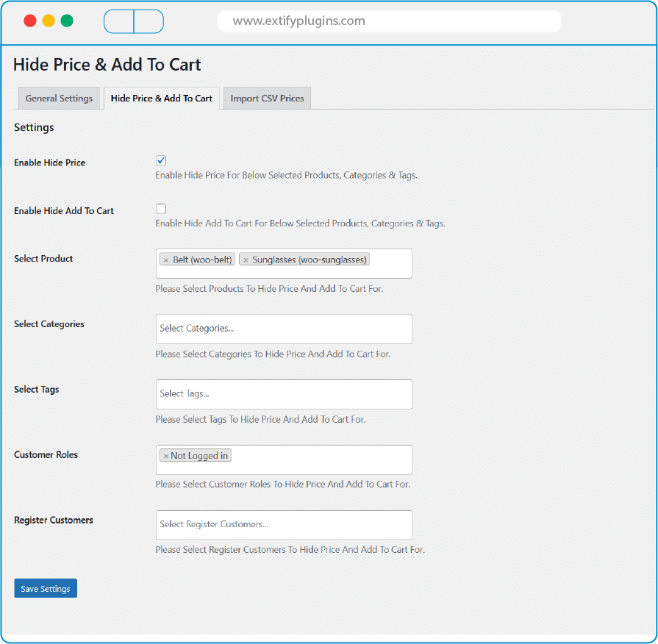Click the red window close dot

tap(30, 21)
